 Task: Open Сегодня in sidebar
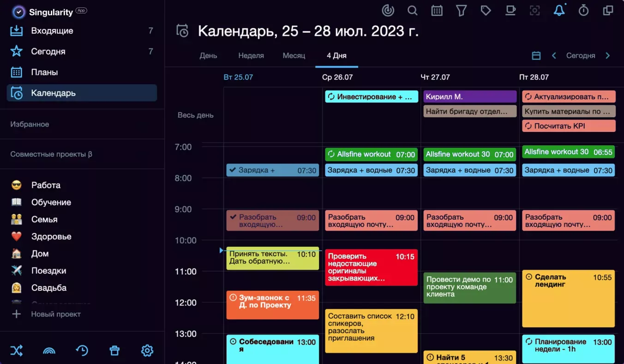[82, 51]
